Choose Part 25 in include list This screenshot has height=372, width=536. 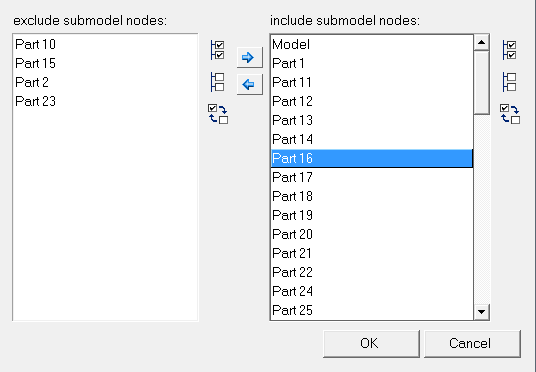[372, 310]
